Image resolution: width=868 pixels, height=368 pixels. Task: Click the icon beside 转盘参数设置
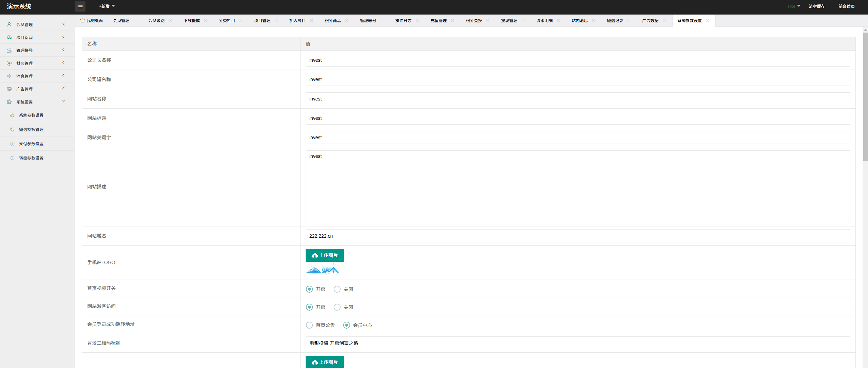tap(12, 158)
